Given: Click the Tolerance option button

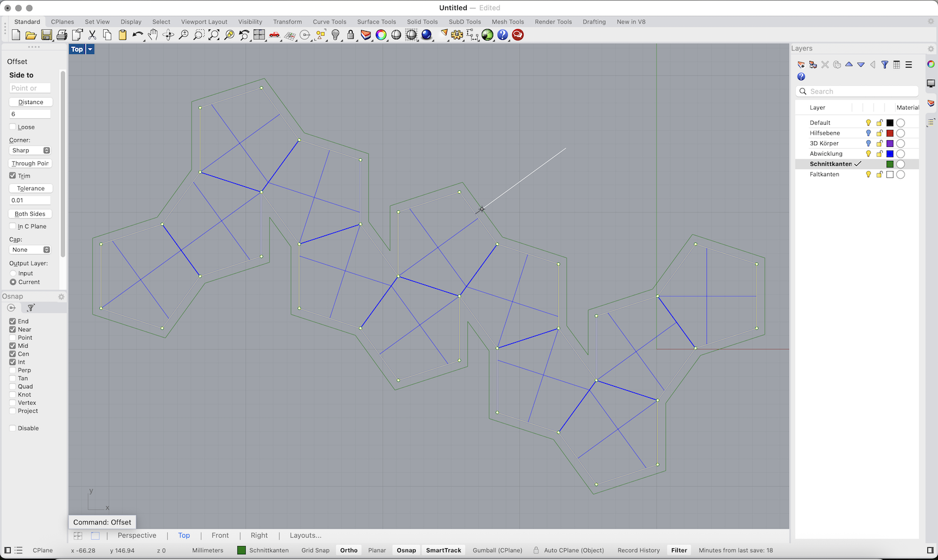Looking at the screenshot, I should 30,189.
